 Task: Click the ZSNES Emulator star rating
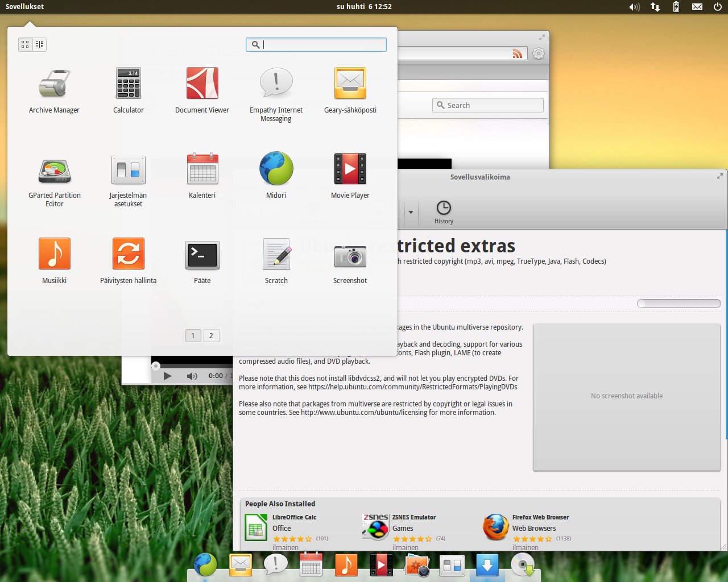(x=412, y=539)
